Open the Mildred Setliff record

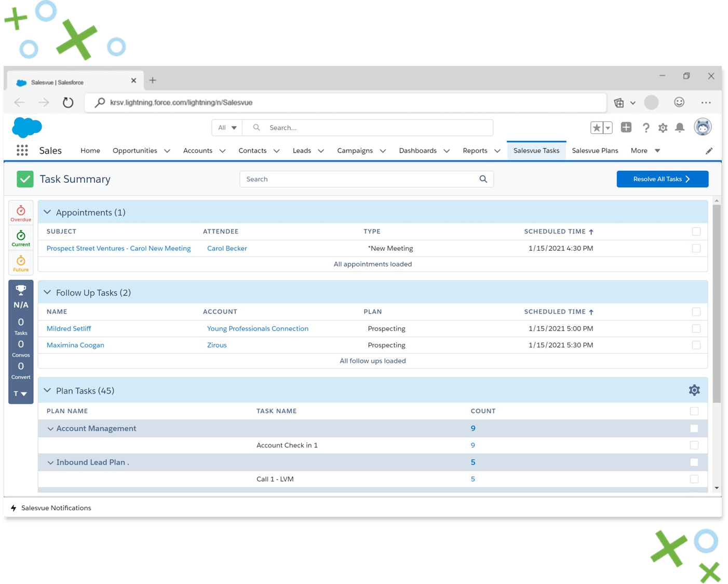69,329
